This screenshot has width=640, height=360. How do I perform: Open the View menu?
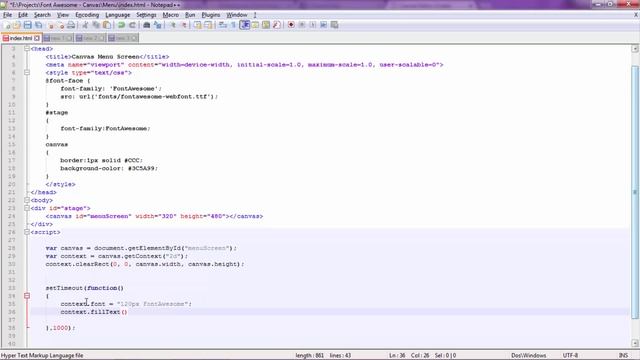tap(62, 15)
